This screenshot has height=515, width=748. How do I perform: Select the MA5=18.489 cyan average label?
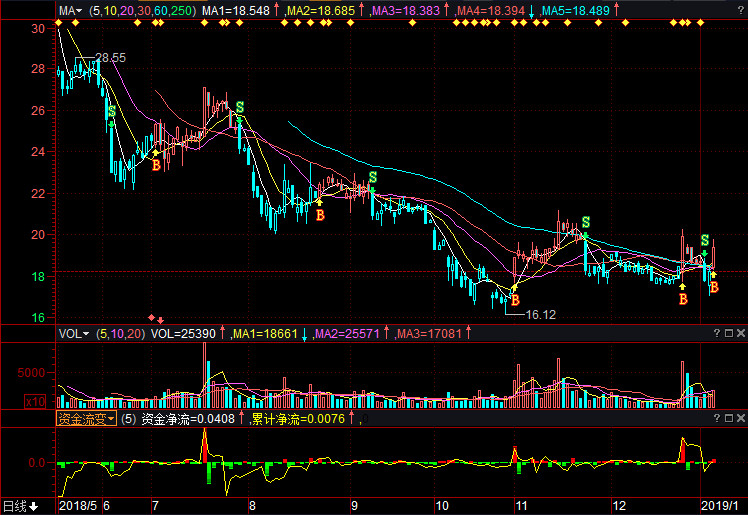click(x=576, y=11)
